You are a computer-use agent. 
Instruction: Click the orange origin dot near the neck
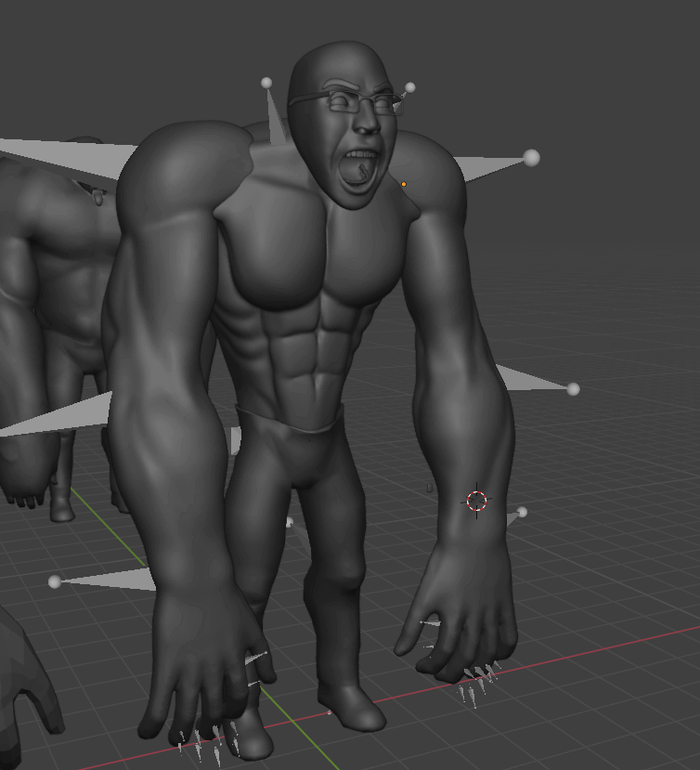coord(404,184)
